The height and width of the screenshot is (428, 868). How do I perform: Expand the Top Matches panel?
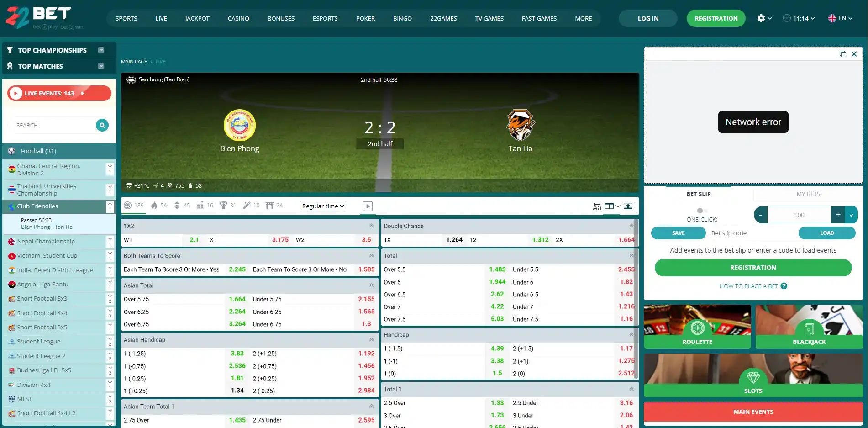tap(101, 66)
